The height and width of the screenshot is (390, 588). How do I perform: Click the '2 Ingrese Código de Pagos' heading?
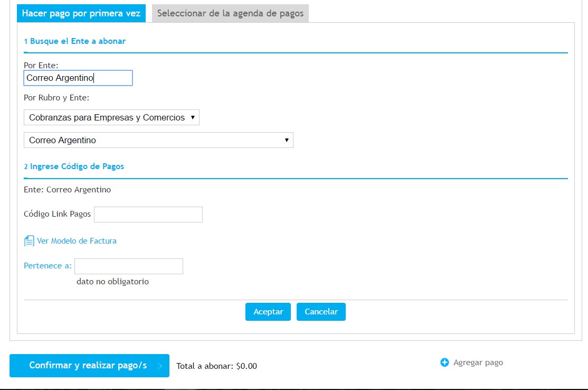click(x=74, y=166)
